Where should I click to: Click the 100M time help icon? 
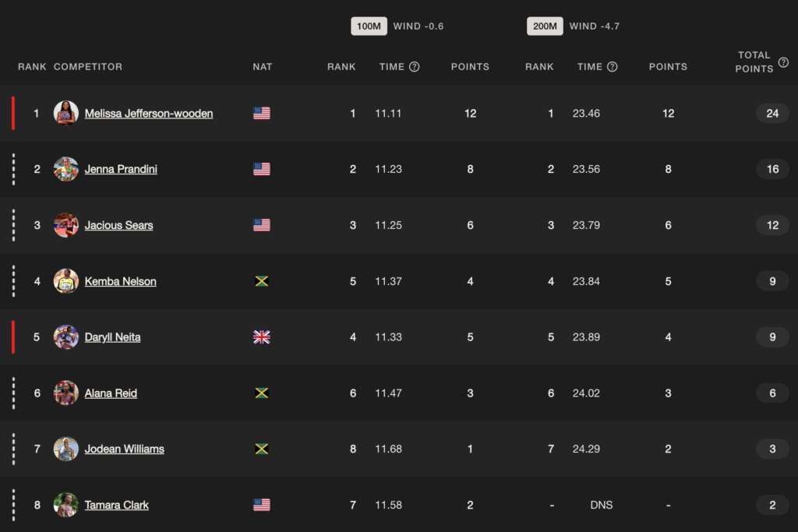coord(415,67)
